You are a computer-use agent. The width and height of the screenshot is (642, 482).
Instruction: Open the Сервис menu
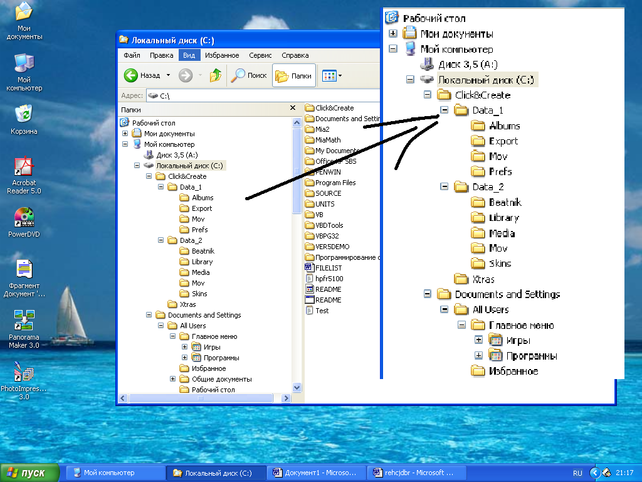pyautogui.click(x=260, y=55)
